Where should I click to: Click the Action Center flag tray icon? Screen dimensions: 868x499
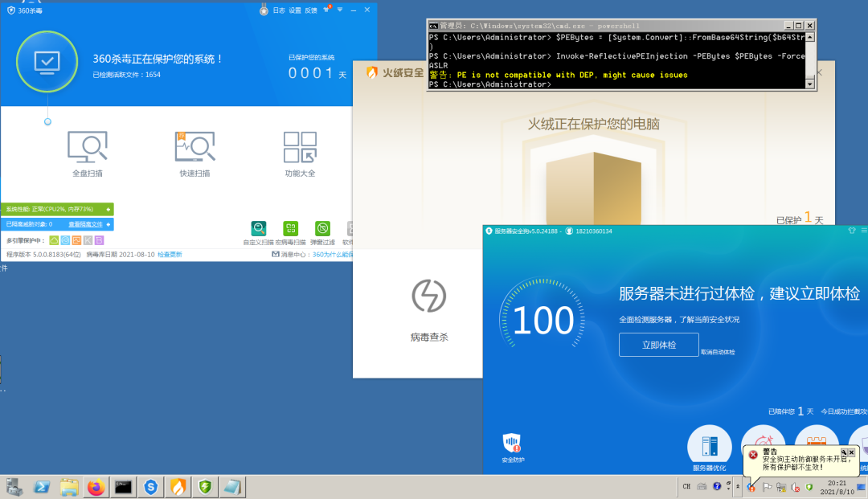coord(767,488)
